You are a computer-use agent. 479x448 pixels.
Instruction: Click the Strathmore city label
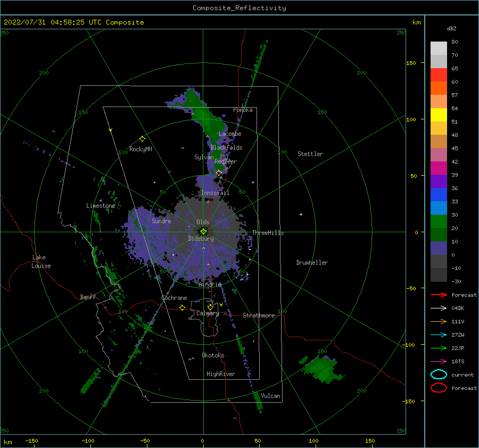[x=259, y=315]
